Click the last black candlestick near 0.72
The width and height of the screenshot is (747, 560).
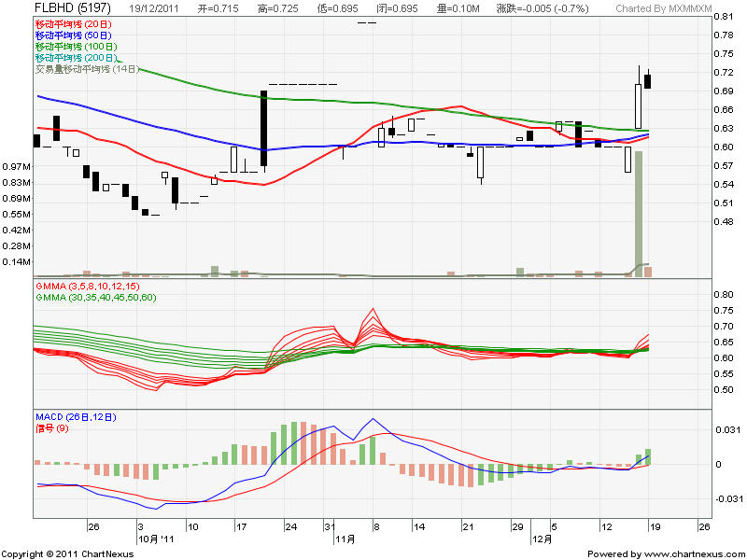[648, 81]
